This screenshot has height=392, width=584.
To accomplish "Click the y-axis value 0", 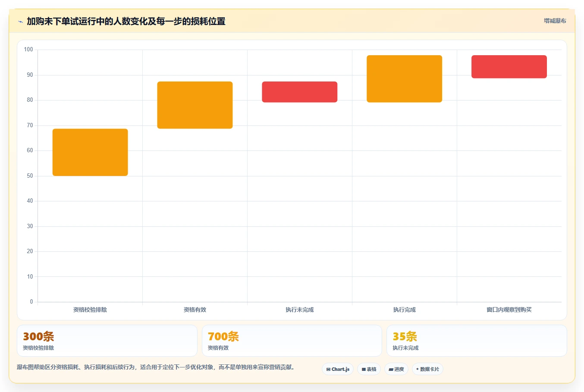I will (31, 302).
